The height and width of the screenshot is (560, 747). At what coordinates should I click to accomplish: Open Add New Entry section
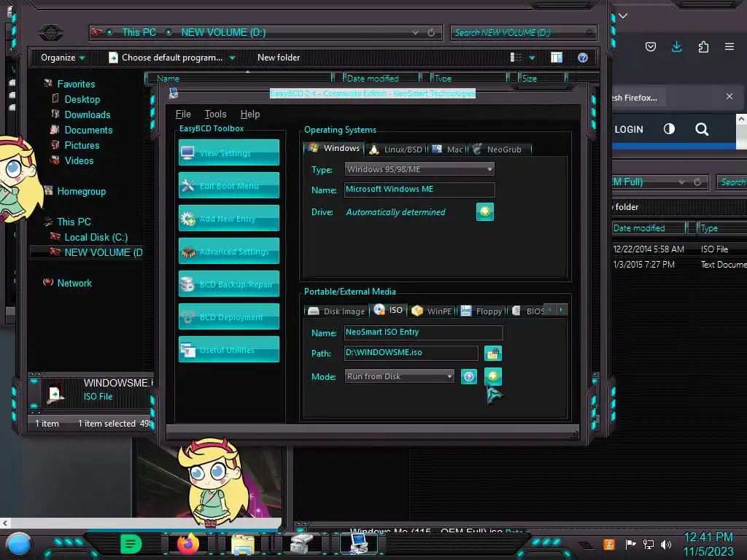[228, 218]
